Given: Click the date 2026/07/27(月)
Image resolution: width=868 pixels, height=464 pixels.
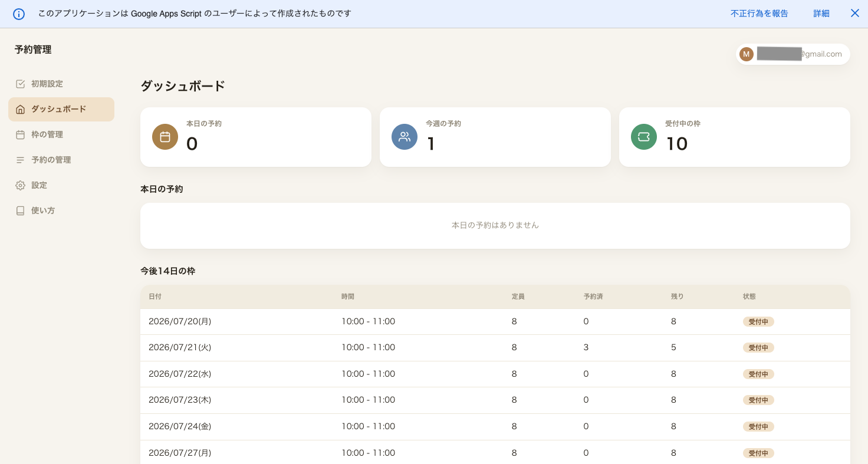Looking at the screenshot, I should click(x=180, y=453).
